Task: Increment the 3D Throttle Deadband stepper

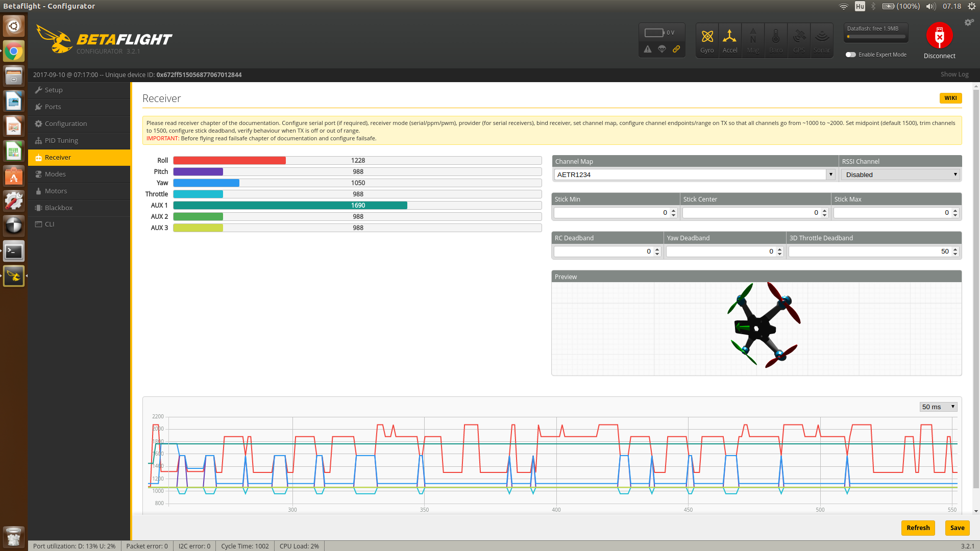Action: click(x=955, y=249)
